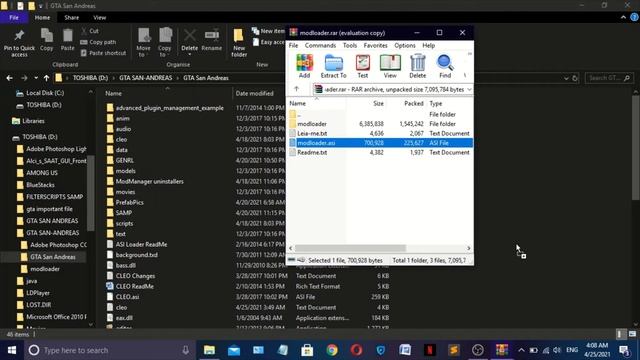Image resolution: width=640 pixels, height=360 pixels.
Task: Click the Rename ribbon icon
Action: click(212, 40)
